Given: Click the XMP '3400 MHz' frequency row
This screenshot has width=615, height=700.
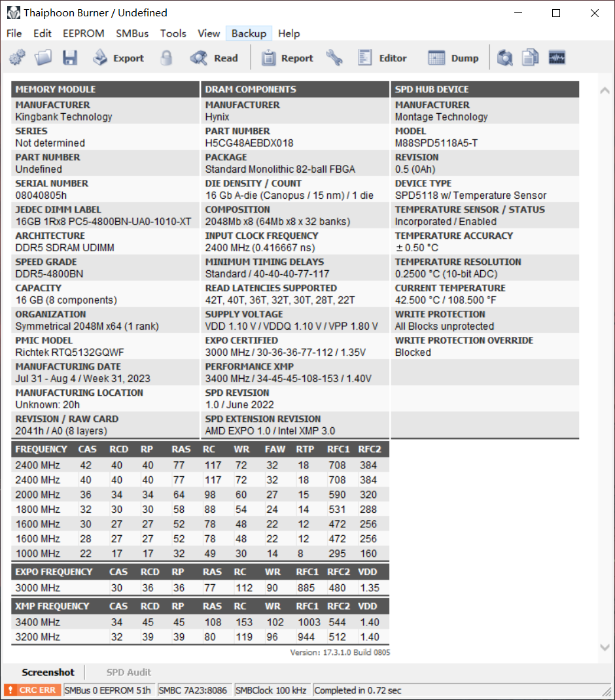Looking at the screenshot, I should point(200,622).
